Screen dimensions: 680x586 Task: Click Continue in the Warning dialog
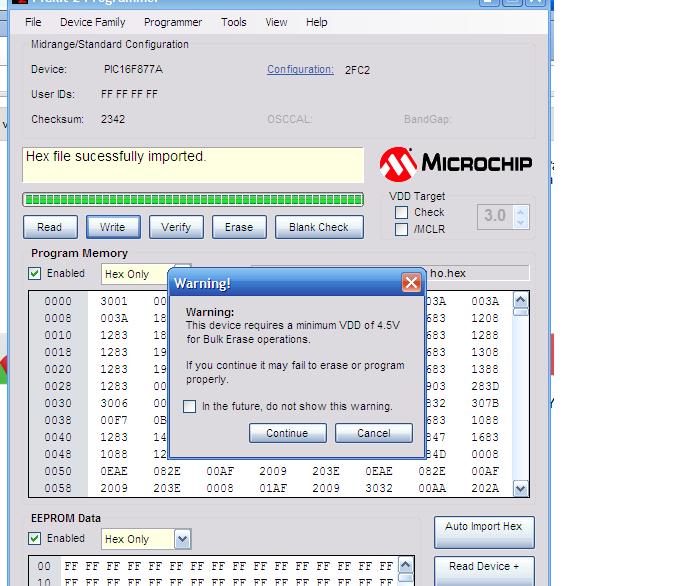click(288, 433)
